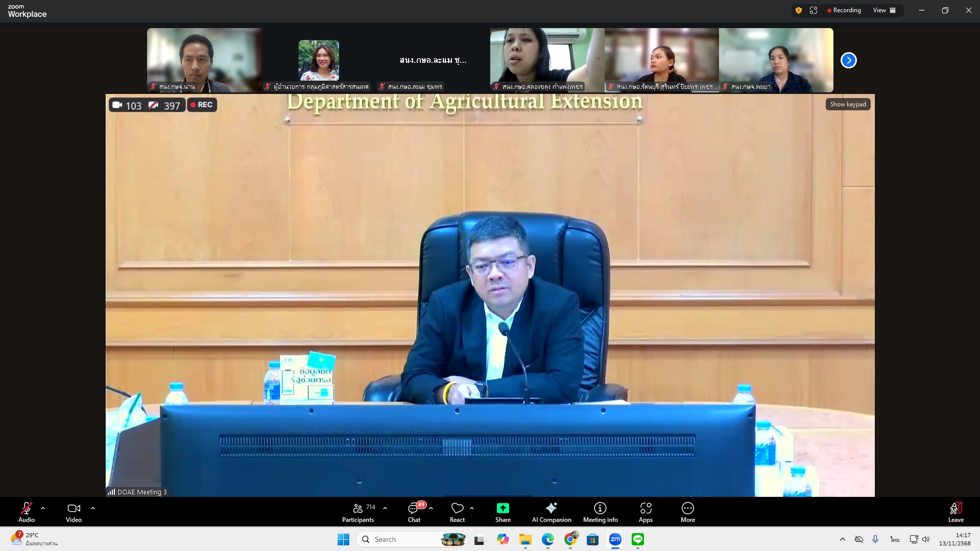Open the More options menu
This screenshot has width=980, height=551.
click(x=687, y=512)
